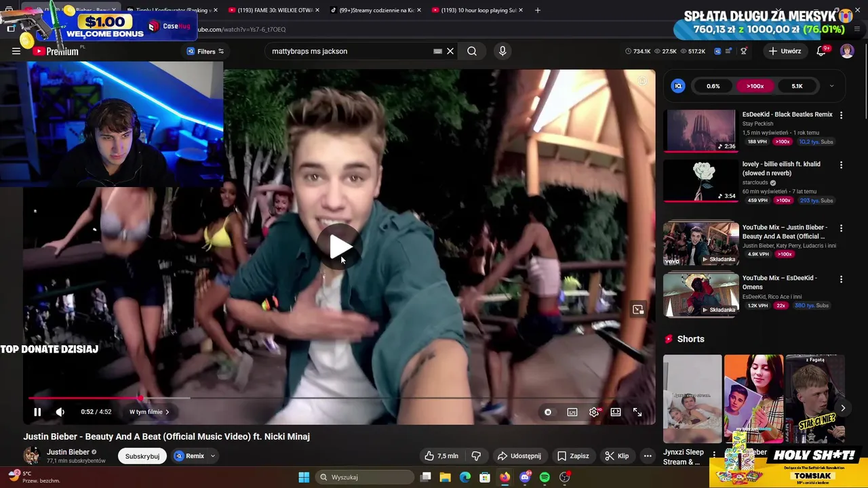868x488 pixels.
Task: Click the Wyszukaj taskbar search box
Action: click(364, 477)
